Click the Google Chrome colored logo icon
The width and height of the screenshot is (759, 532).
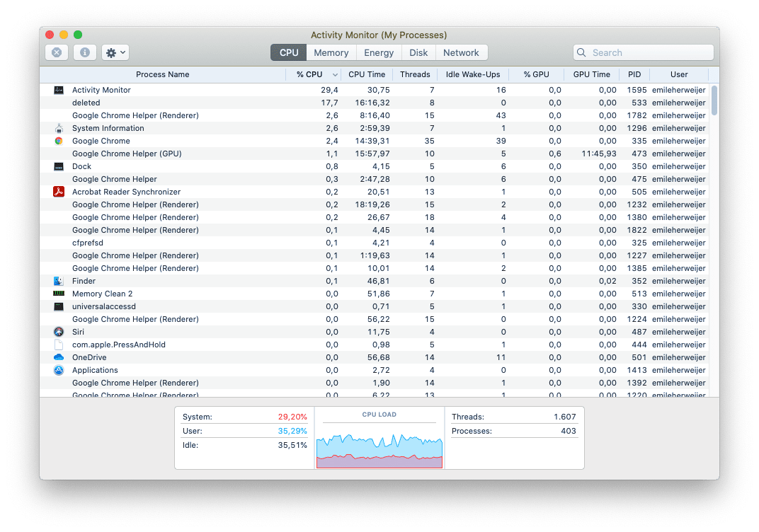tap(59, 141)
